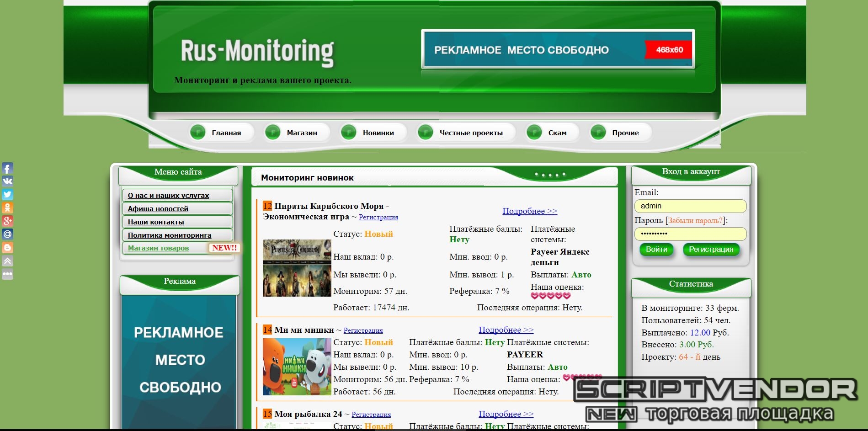Click the Ми ми мишки thumbnail image
Viewport: 868px width, 431px height.
pos(297,367)
